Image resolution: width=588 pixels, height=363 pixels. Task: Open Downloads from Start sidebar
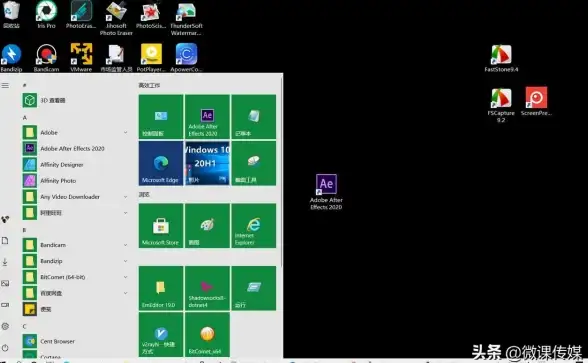[x=5, y=262]
